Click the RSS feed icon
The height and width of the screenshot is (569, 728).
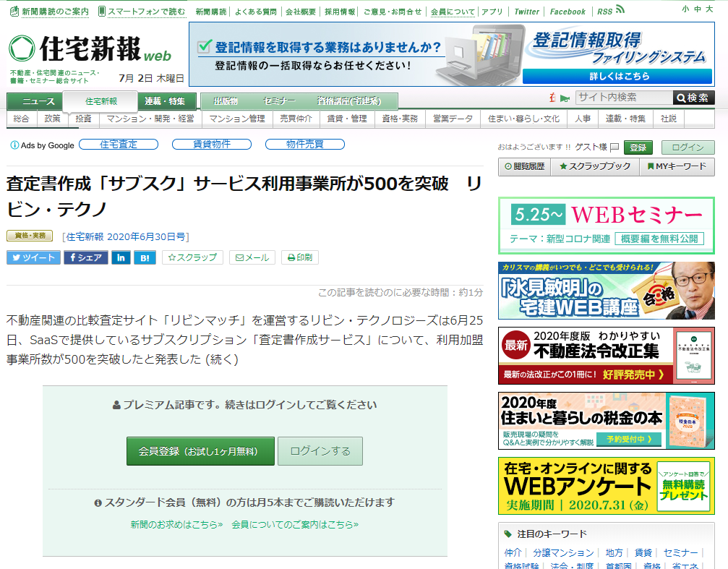tap(620, 9)
